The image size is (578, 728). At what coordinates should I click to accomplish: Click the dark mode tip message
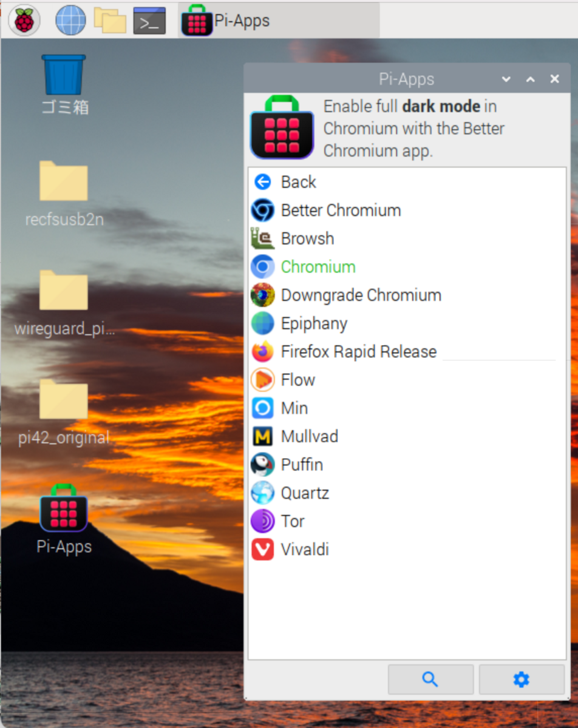(x=414, y=129)
